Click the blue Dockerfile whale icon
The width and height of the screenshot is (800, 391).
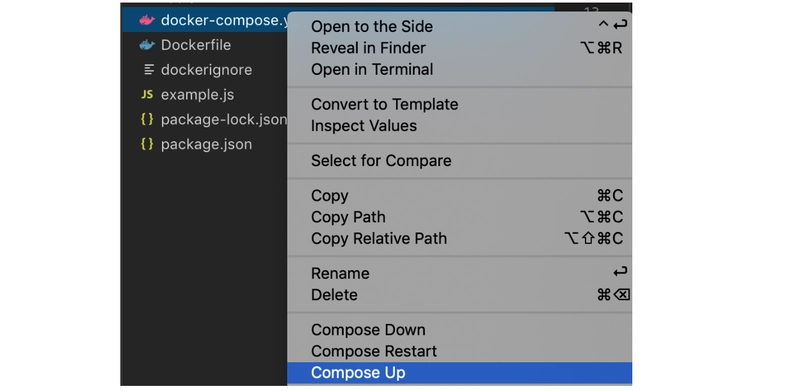point(147,45)
